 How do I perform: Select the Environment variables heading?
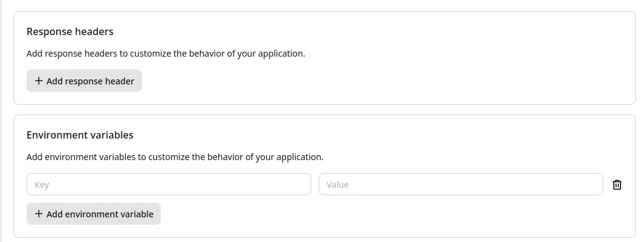80,135
